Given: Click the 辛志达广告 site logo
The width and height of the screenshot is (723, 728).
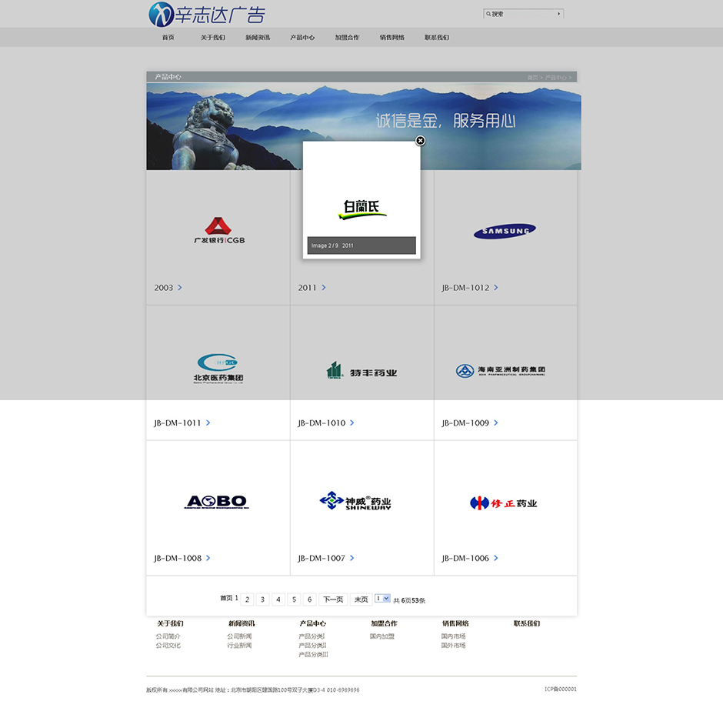Looking at the screenshot, I should click(x=207, y=15).
